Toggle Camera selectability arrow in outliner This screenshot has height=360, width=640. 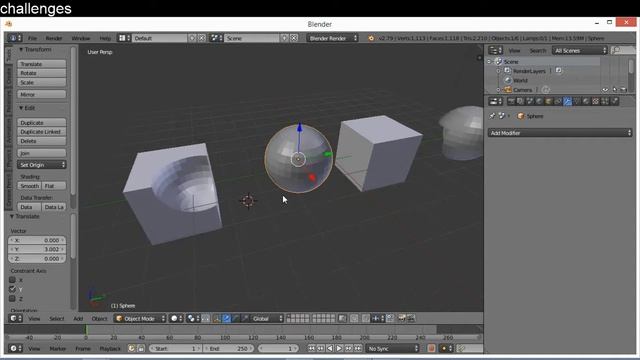click(x=615, y=90)
